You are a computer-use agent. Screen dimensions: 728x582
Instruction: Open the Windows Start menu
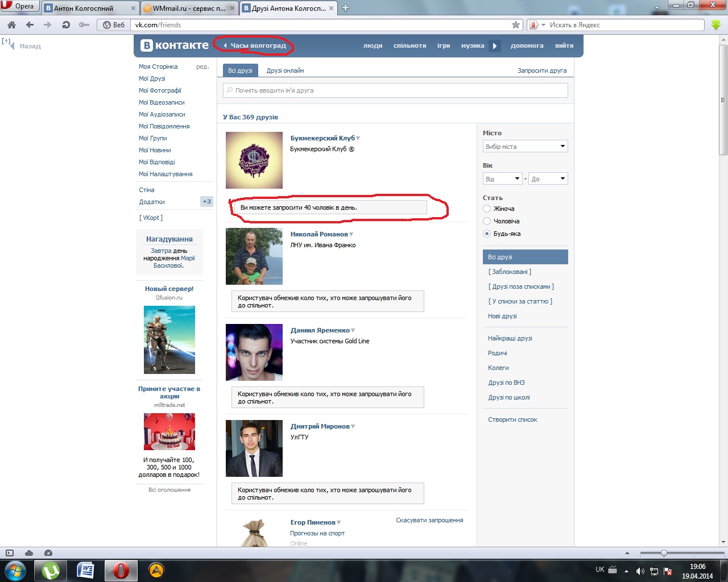point(15,570)
